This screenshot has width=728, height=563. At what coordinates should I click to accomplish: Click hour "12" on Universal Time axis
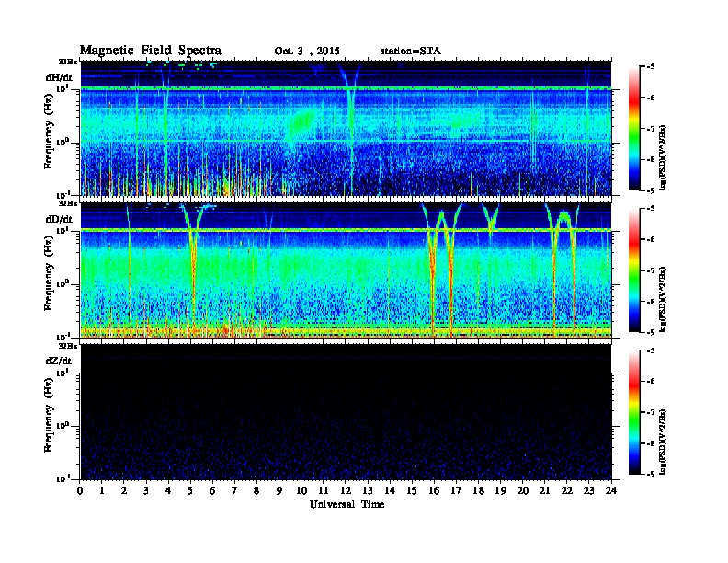[x=346, y=491]
